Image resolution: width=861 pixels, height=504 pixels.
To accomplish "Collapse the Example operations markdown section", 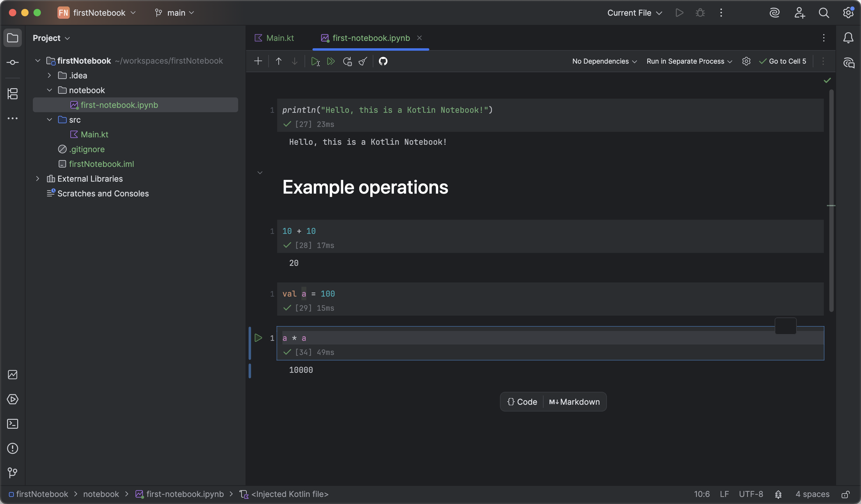I will pyautogui.click(x=260, y=172).
